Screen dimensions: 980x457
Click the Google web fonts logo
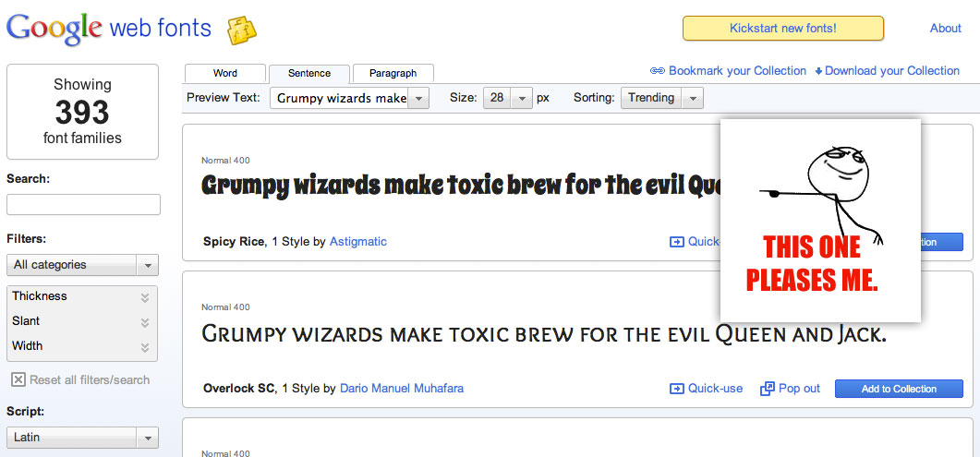coord(109,28)
